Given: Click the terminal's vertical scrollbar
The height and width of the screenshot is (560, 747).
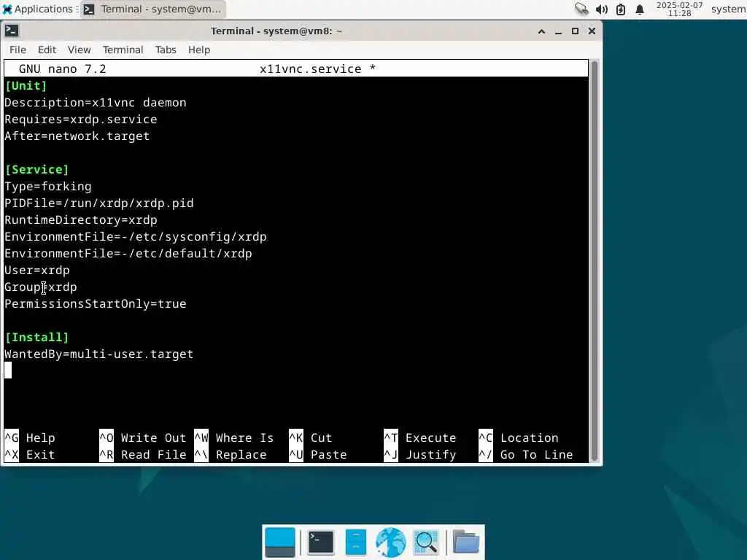Looking at the screenshot, I should 594,261.
